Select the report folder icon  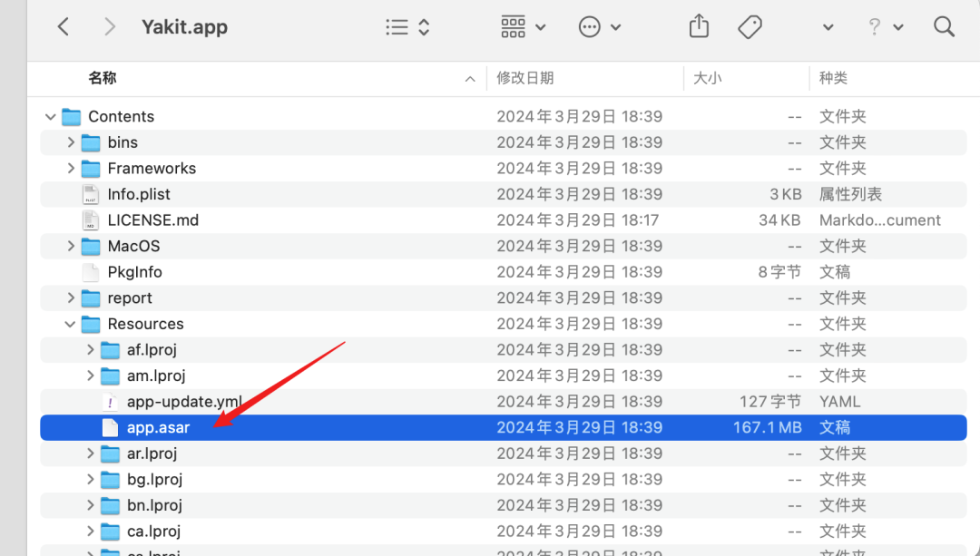[x=91, y=298]
